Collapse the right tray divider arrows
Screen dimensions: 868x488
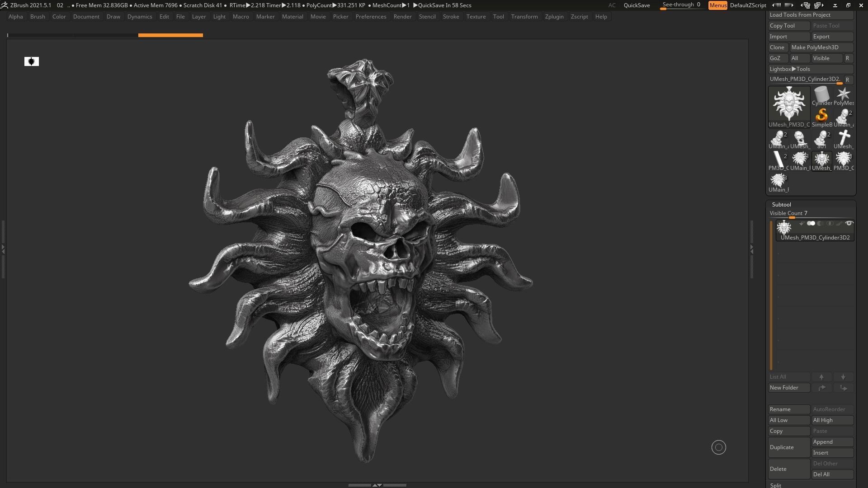(x=751, y=249)
